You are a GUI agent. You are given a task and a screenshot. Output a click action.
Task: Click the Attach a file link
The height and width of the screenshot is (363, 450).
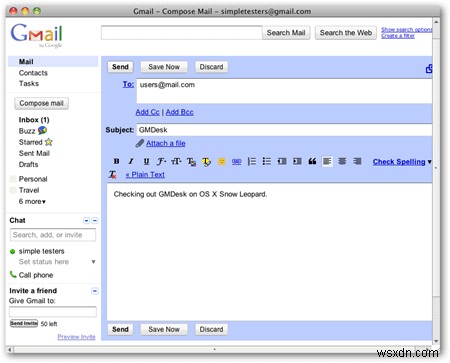[x=166, y=144]
